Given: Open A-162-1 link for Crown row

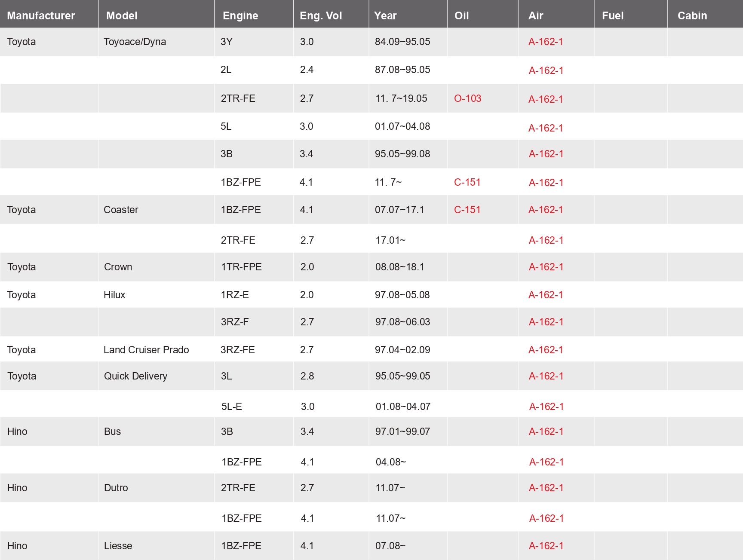Looking at the screenshot, I should point(546,267).
